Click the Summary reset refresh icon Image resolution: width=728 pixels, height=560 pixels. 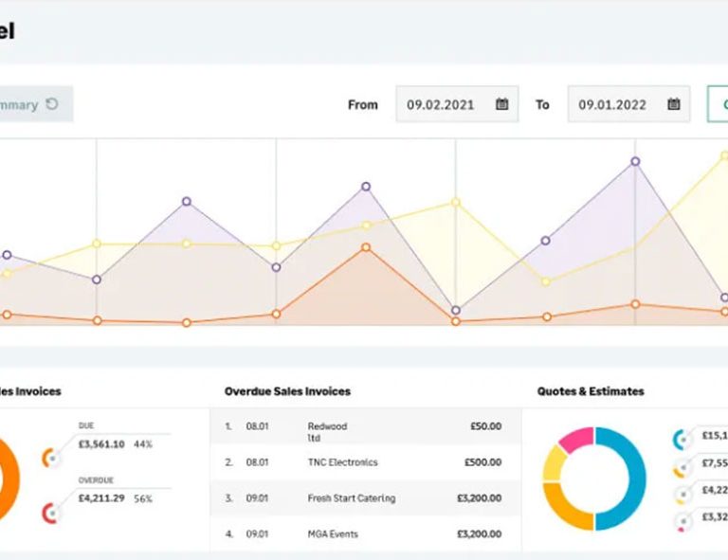[x=52, y=104]
